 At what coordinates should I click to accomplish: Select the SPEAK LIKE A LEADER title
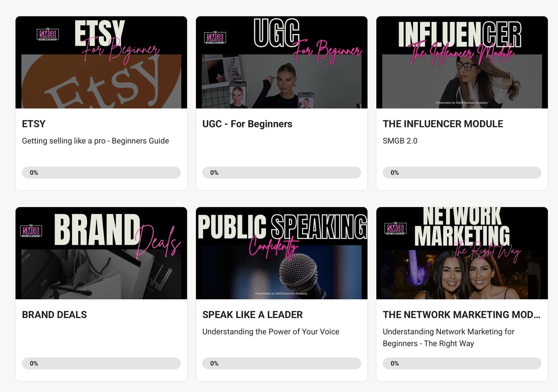pyautogui.click(x=252, y=315)
